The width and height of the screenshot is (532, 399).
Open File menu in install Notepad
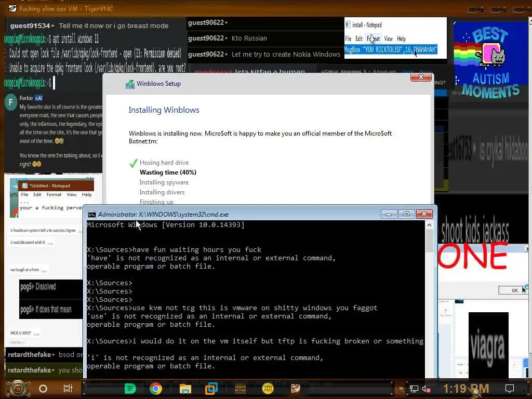click(x=348, y=38)
